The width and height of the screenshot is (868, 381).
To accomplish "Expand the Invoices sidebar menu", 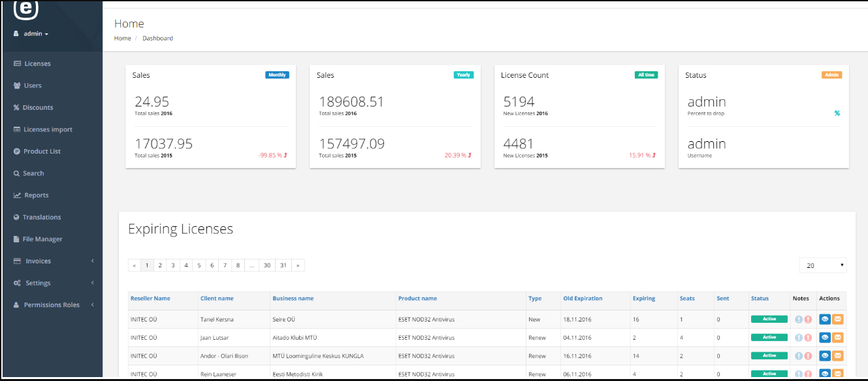I will (x=52, y=261).
